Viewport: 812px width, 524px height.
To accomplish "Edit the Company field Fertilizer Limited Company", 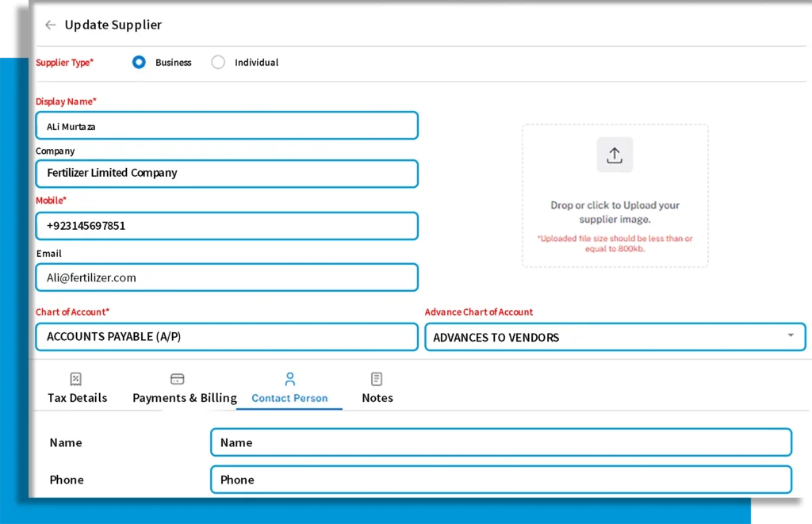I will pyautogui.click(x=227, y=174).
